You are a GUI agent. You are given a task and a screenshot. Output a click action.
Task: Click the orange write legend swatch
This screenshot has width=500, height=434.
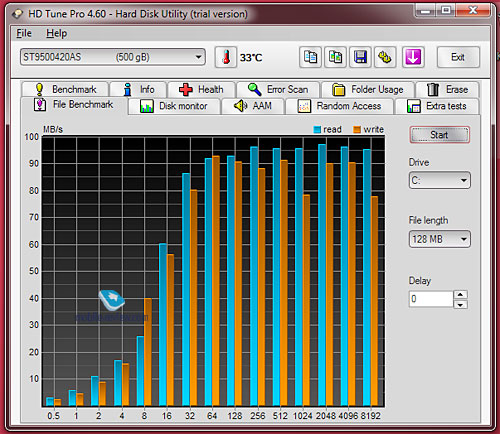point(357,130)
